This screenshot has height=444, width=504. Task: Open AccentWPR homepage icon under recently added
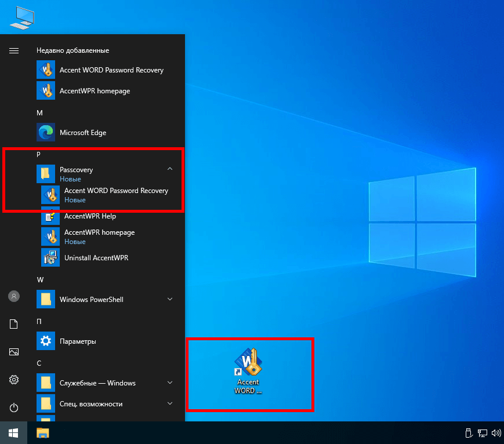click(x=46, y=90)
